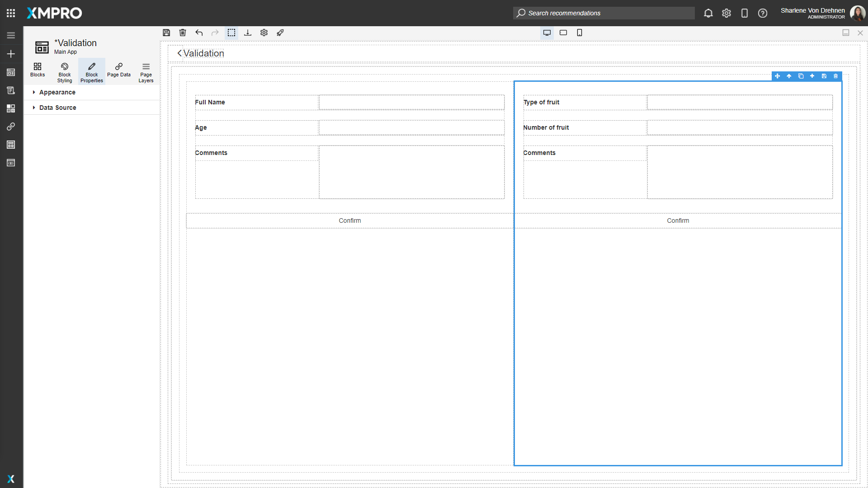The width and height of the screenshot is (868, 488).
Task: Delete the selected block with trash icon
Action: pos(835,76)
